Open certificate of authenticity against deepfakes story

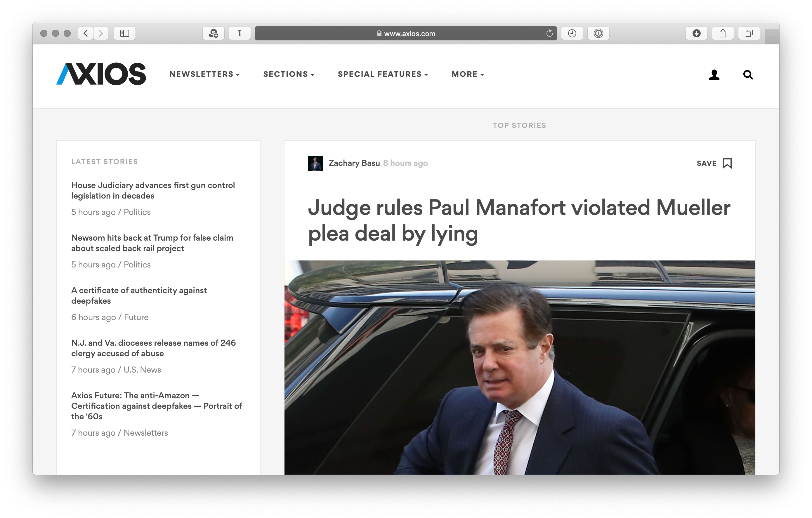(139, 295)
